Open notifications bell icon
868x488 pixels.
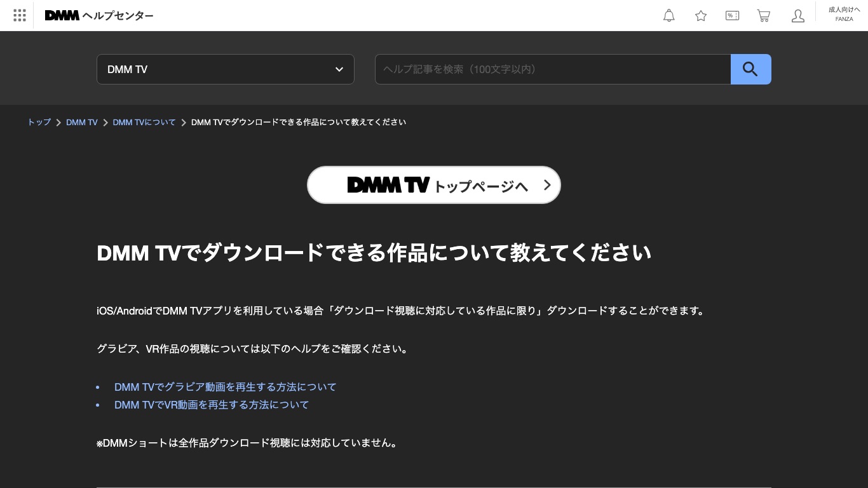(669, 16)
